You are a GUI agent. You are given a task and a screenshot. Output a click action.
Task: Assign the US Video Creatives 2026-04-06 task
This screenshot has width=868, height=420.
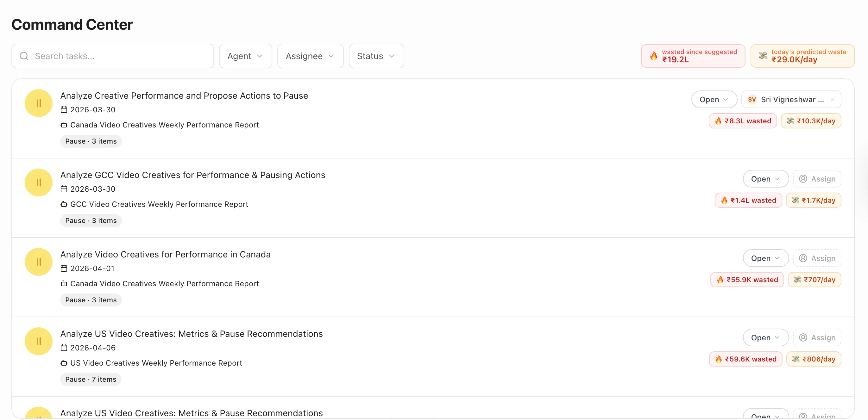pos(817,338)
